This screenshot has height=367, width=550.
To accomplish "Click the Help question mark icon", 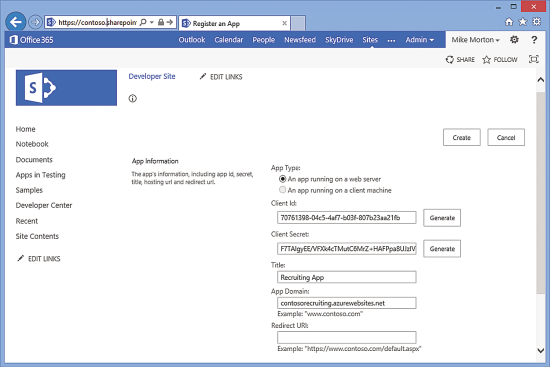I will tap(534, 40).
